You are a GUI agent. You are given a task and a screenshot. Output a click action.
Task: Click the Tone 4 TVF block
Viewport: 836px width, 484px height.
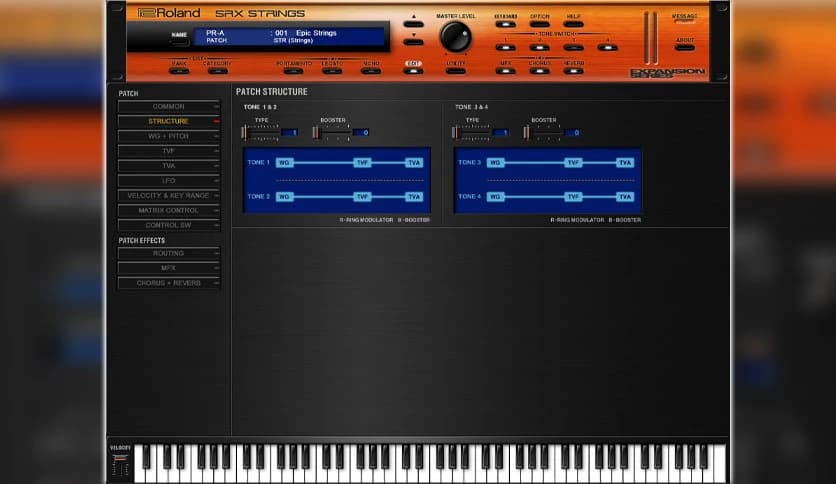[x=573, y=197]
